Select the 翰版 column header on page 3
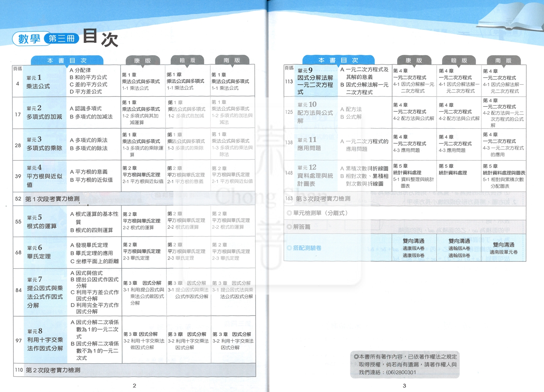The width and height of the screenshot is (544, 392). tap(459, 60)
